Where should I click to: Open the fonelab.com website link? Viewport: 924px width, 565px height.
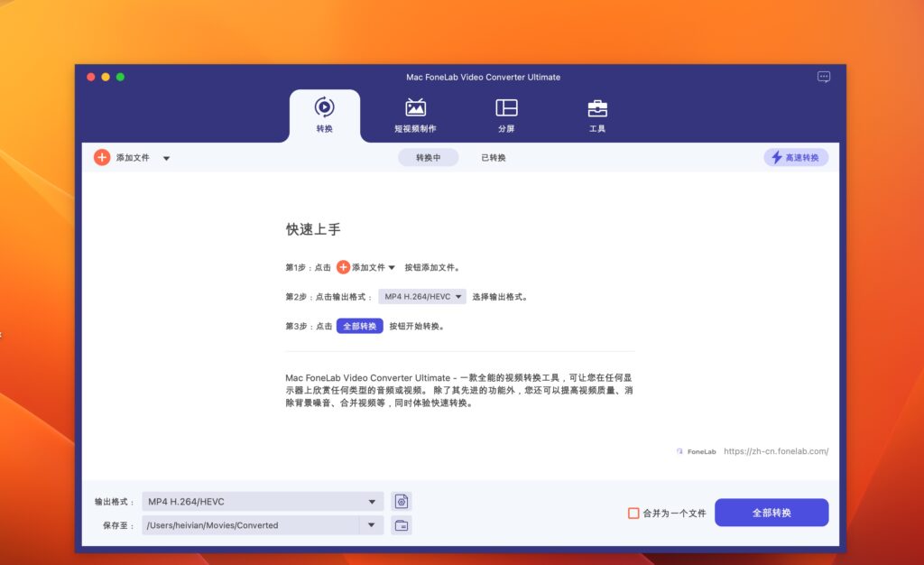(x=775, y=451)
